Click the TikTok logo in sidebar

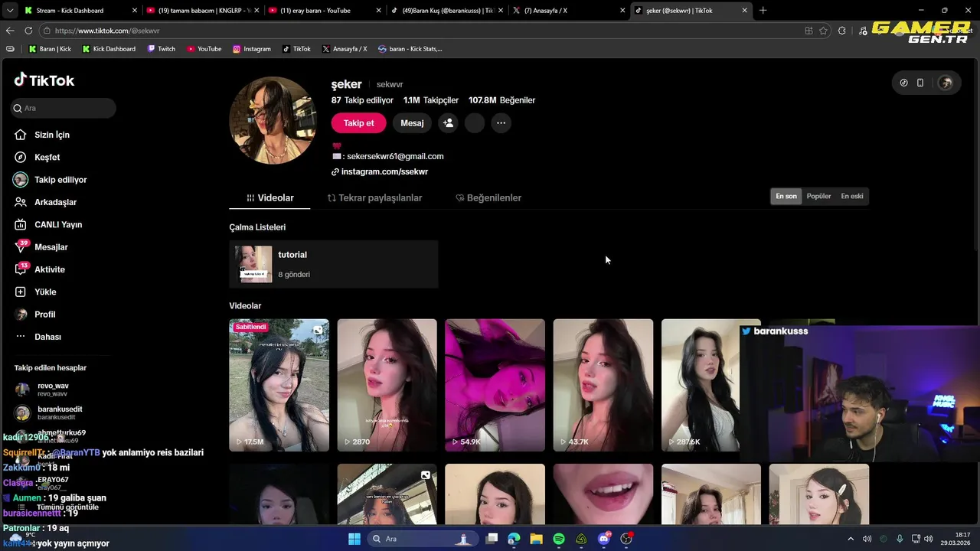(44, 80)
